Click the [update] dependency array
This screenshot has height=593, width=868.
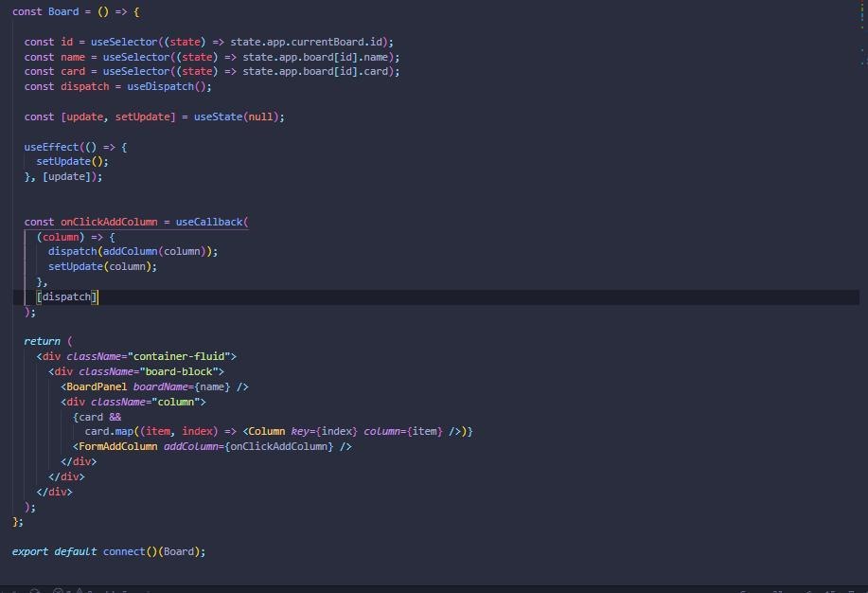click(x=66, y=177)
